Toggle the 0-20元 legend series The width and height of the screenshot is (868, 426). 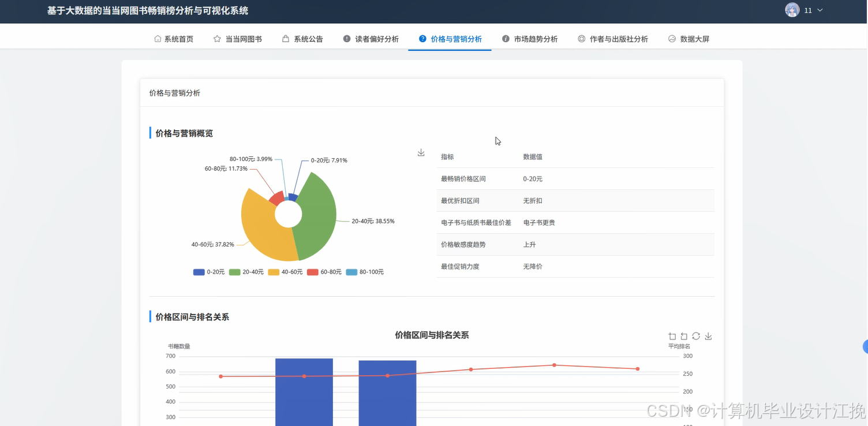tap(209, 272)
